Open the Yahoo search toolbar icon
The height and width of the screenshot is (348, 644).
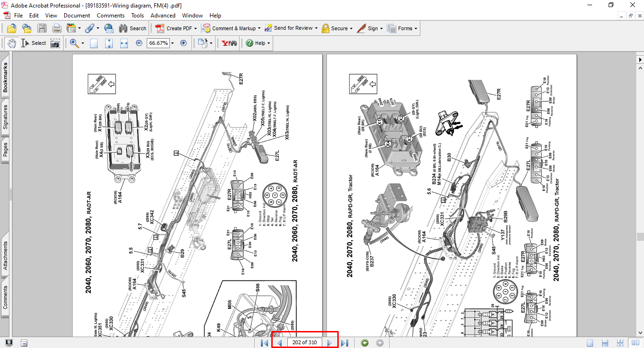[229, 43]
